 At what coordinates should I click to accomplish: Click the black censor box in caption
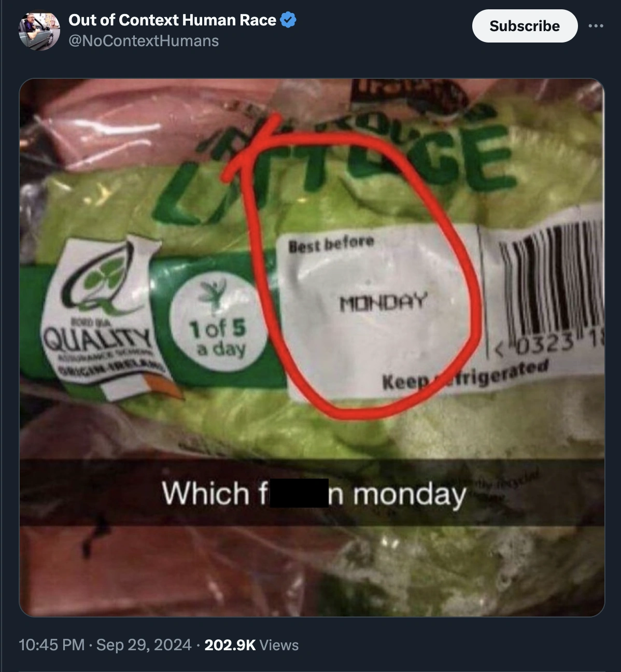(x=299, y=493)
